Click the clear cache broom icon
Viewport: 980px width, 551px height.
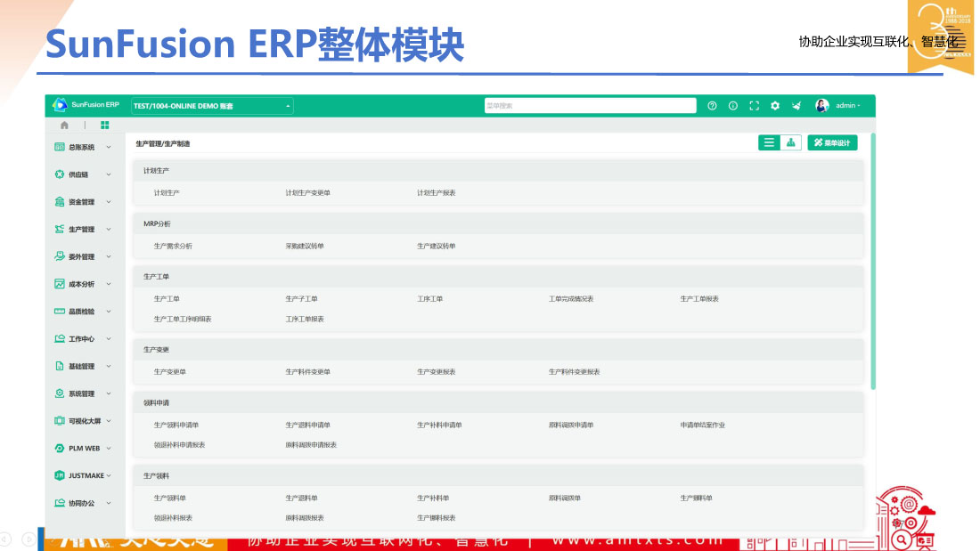[x=796, y=106]
